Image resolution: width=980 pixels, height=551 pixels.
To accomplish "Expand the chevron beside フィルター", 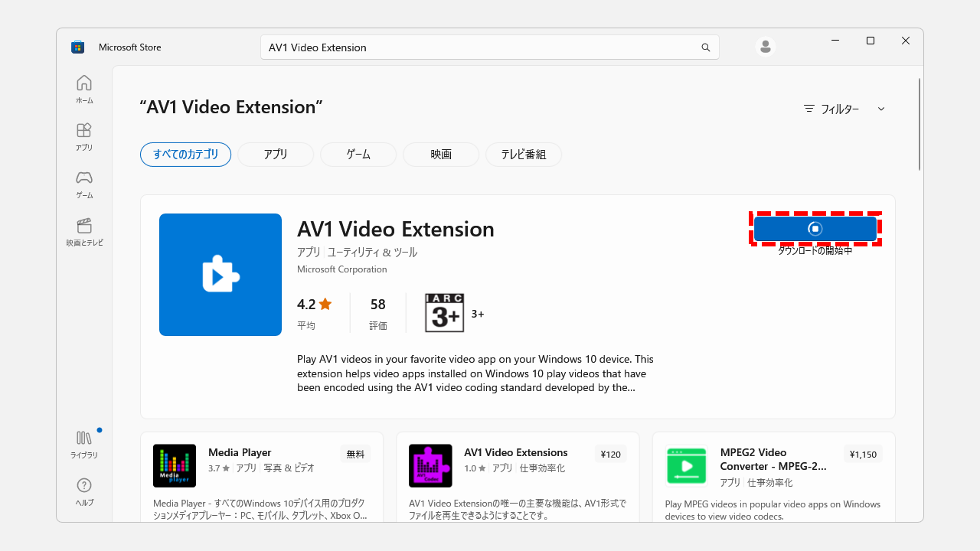I will (880, 109).
